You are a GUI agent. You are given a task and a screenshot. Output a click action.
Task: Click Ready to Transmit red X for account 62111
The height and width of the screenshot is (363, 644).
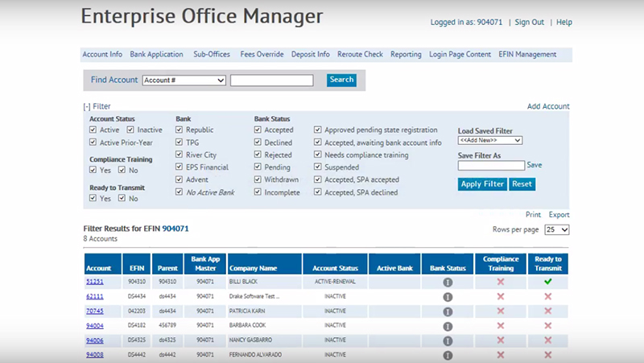tap(547, 297)
